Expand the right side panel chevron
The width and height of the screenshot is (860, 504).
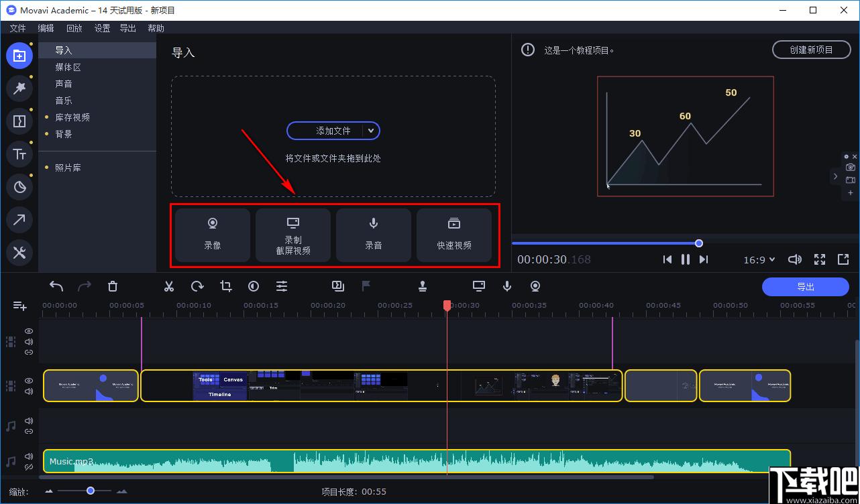835,177
